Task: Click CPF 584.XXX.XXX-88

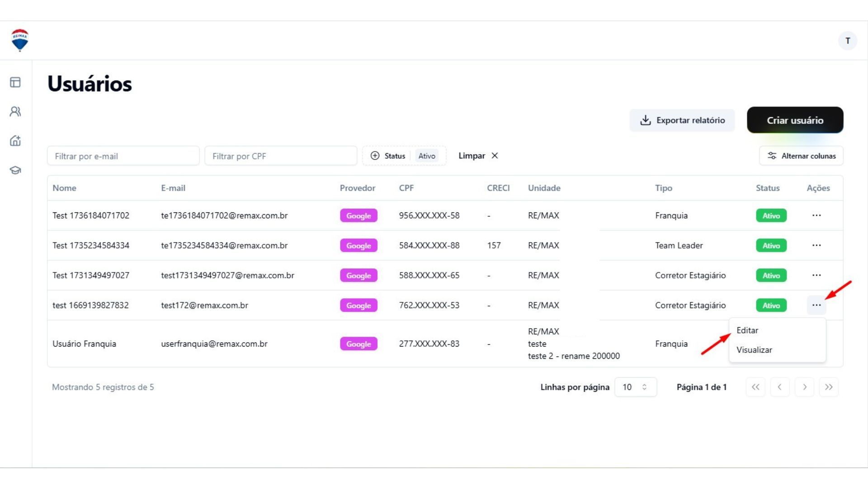Action: 429,245
